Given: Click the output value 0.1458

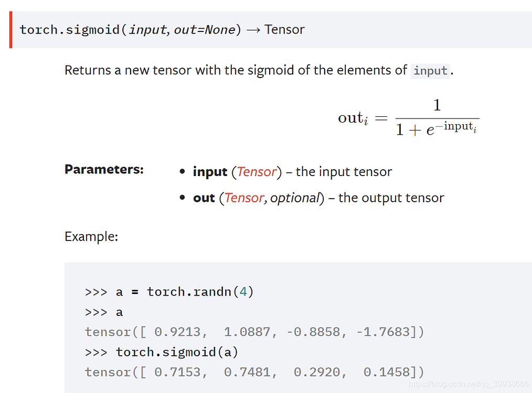Looking at the screenshot, I should pos(387,373).
